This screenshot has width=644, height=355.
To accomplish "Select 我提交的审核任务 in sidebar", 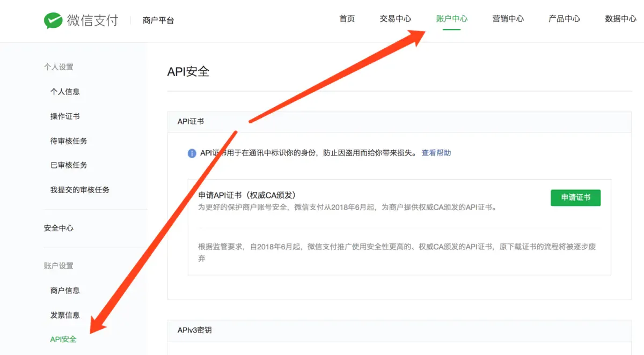I will point(80,190).
